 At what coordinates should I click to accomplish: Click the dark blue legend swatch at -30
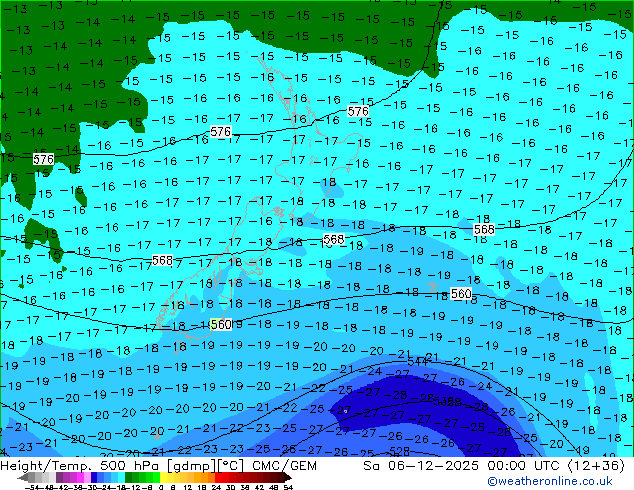point(94,477)
